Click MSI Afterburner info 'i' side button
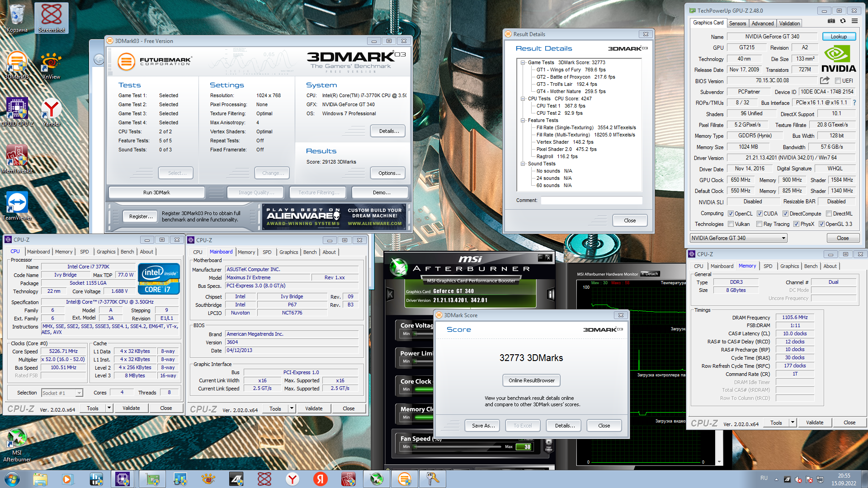Screen dimensions: 868x488 551,295
